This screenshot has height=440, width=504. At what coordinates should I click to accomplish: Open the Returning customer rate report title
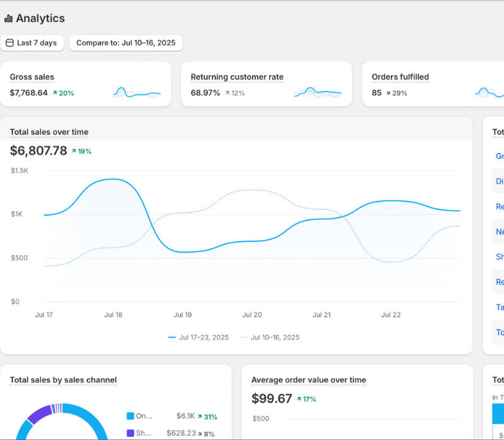(x=237, y=77)
